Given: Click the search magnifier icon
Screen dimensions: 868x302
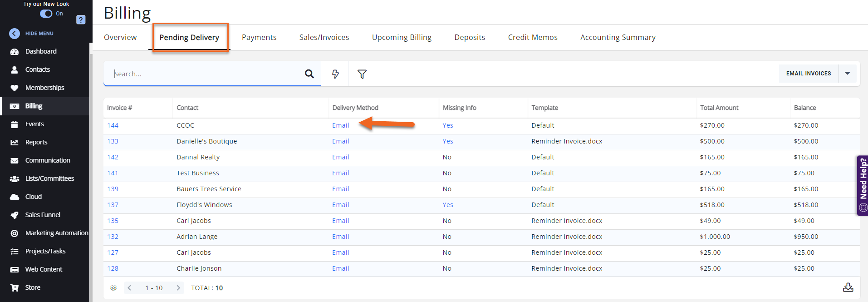Looking at the screenshot, I should [x=309, y=74].
